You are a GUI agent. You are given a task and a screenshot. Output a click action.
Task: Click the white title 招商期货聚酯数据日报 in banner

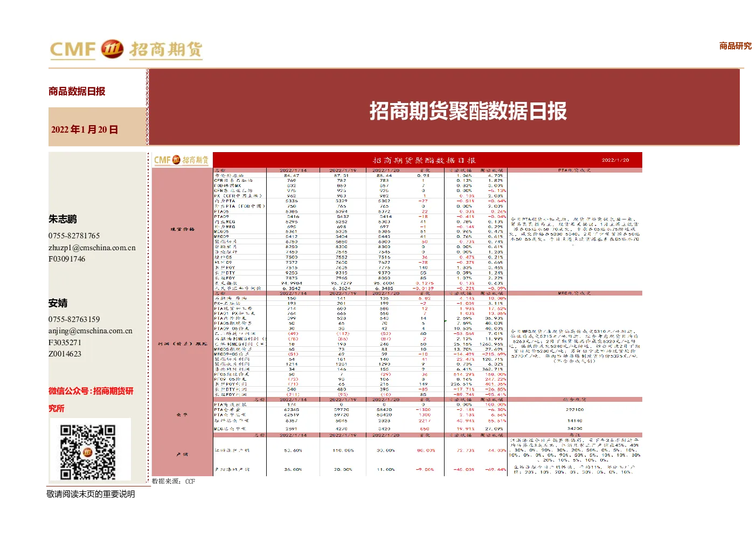click(468, 111)
